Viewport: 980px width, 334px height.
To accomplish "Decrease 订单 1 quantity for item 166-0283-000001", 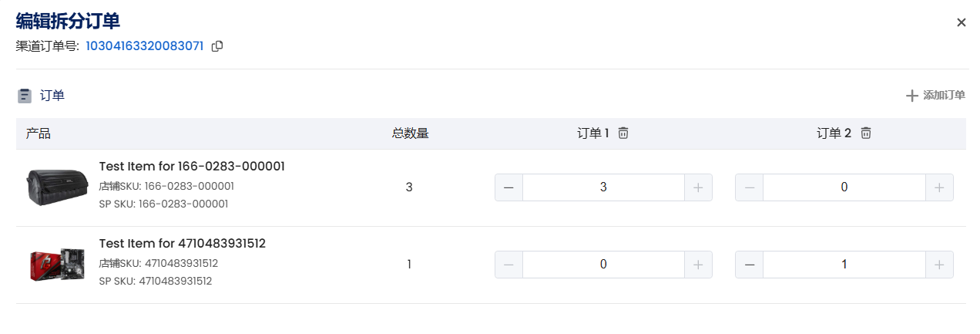I will coord(508,187).
